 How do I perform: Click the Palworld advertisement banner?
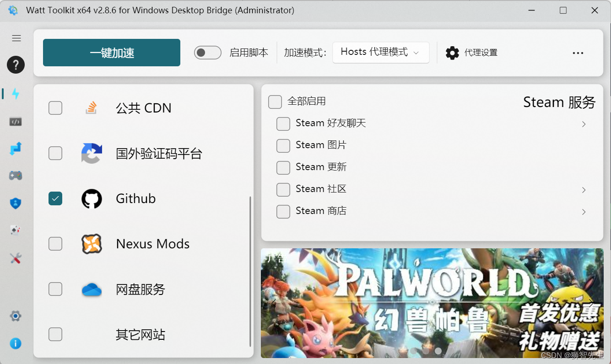432,303
